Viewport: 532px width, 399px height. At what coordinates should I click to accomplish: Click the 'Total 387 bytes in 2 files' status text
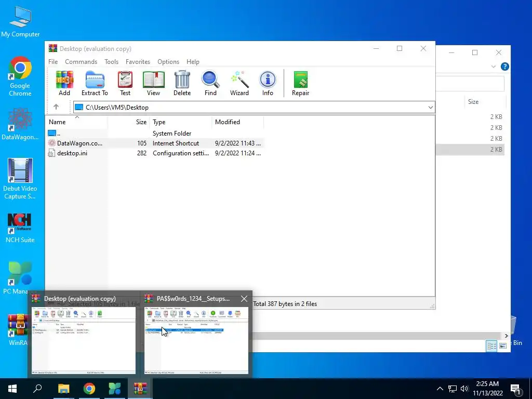[x=285, y=303]
